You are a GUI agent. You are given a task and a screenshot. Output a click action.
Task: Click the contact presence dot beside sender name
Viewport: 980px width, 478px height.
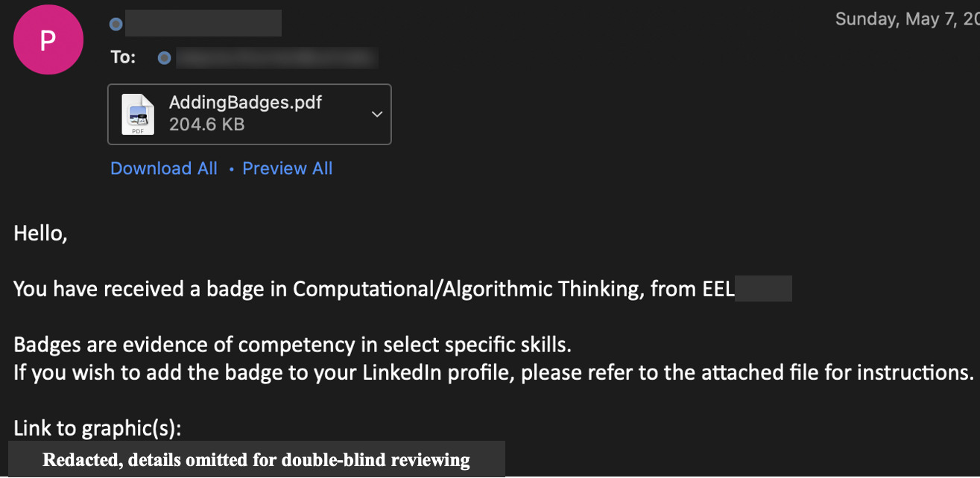116,23
